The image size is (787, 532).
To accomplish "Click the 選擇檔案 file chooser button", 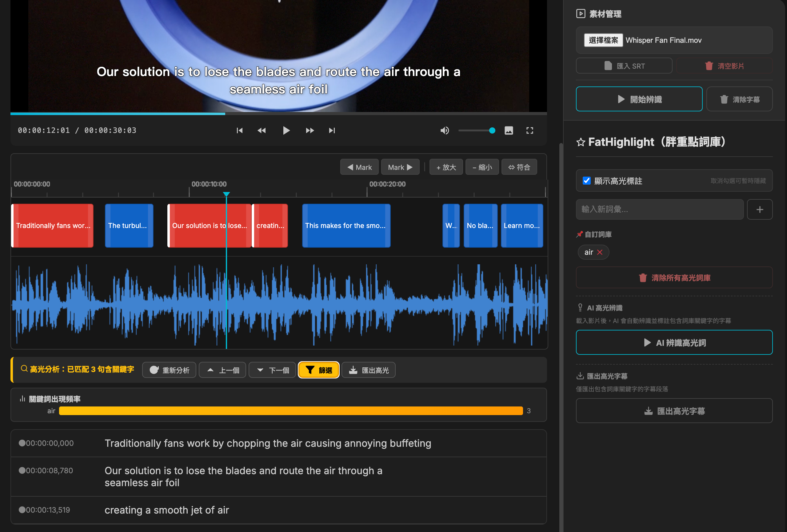I will (603, 40).
